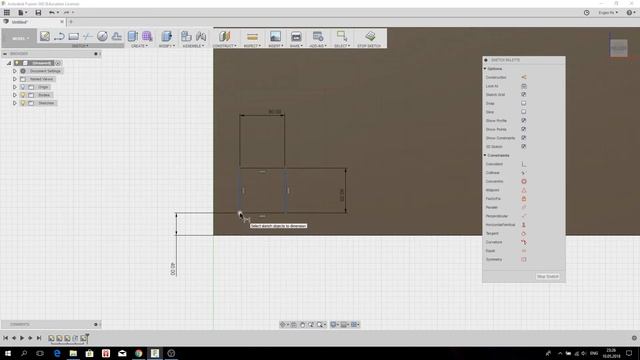
Task: Apply the Curvature constraint
Action: pos(524,242)
